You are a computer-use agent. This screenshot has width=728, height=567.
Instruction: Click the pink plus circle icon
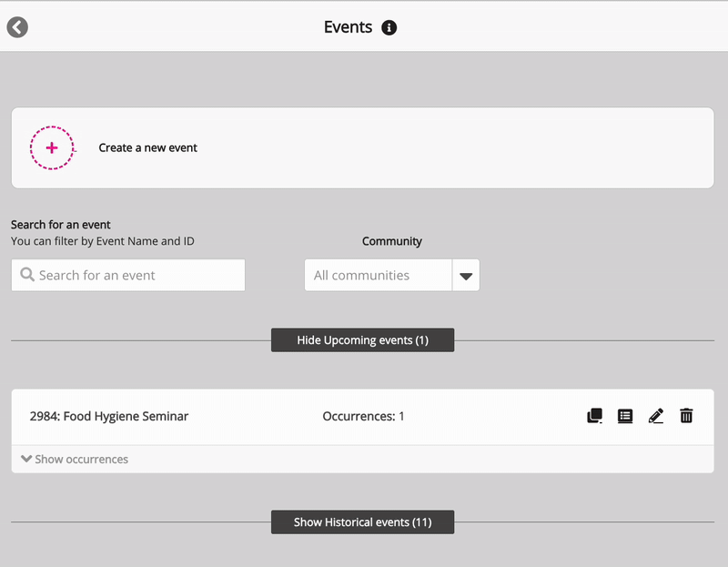tap(52, 147)
